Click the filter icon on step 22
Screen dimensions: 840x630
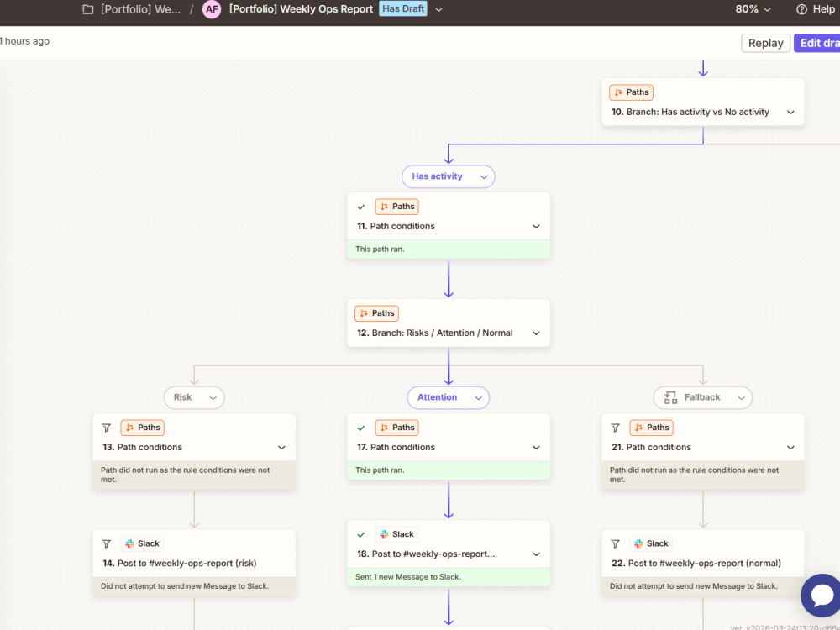pyautogui.click(x=615, y=543)
